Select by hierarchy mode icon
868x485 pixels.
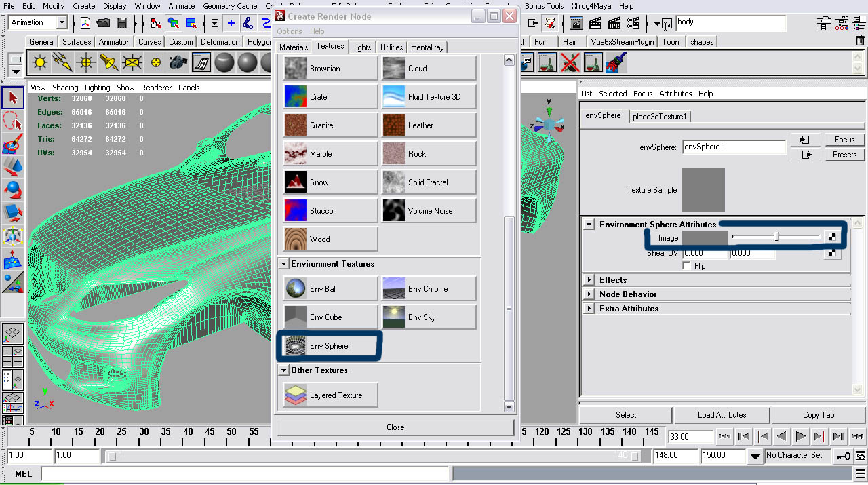click(x=156, y=22)
